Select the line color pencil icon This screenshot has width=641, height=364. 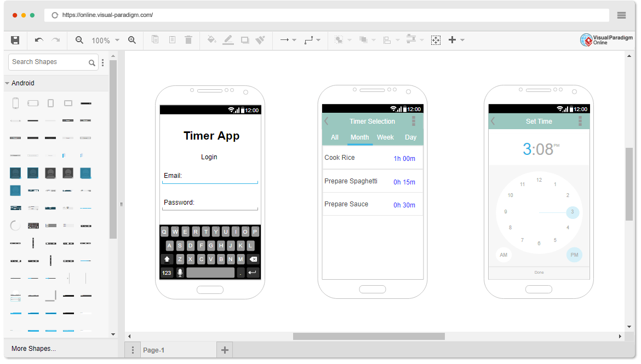pyautogui.click(x=228, y=39)
